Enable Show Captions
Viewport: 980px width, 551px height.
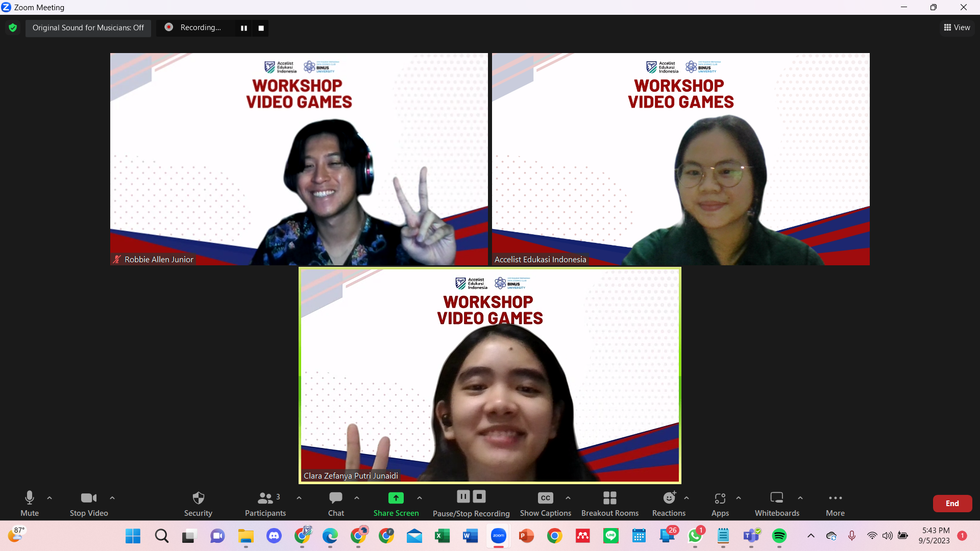point(545,503)
